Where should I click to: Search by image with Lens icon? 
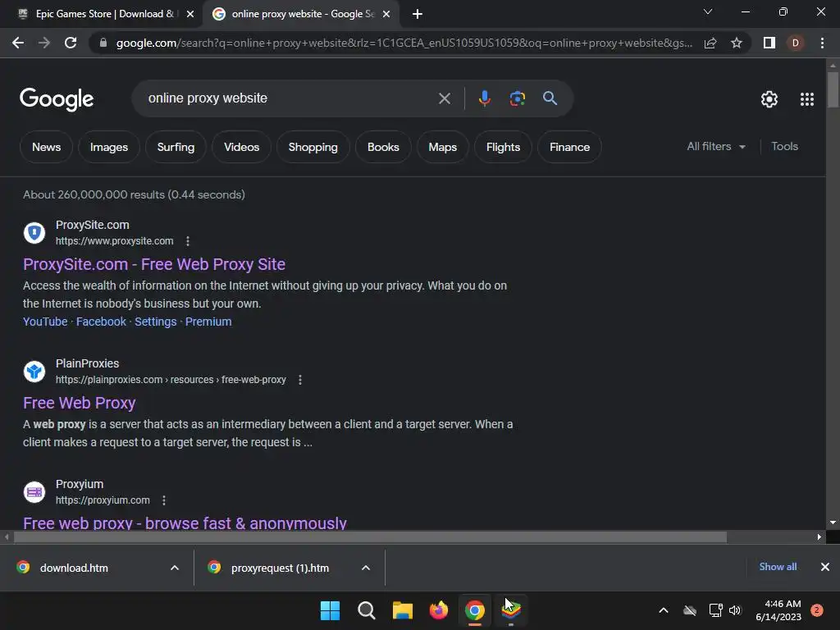click(x=517, y=98)
